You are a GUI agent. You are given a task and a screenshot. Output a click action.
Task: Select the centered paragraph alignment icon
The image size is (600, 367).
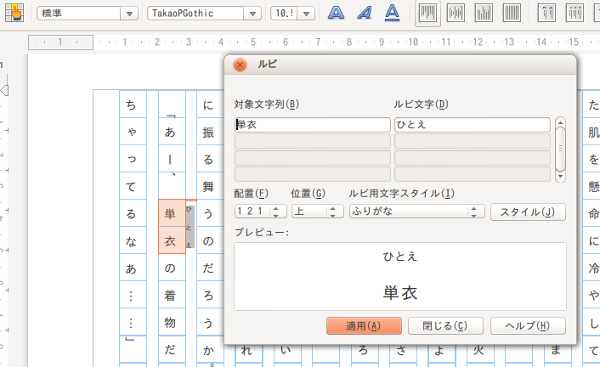(456, 13)
